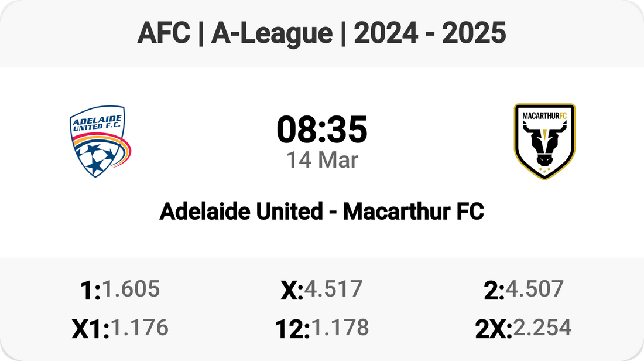Open Adelaide United team name in match title
Viewport: 644px width, 361px height.
click(x=241, y=212)
